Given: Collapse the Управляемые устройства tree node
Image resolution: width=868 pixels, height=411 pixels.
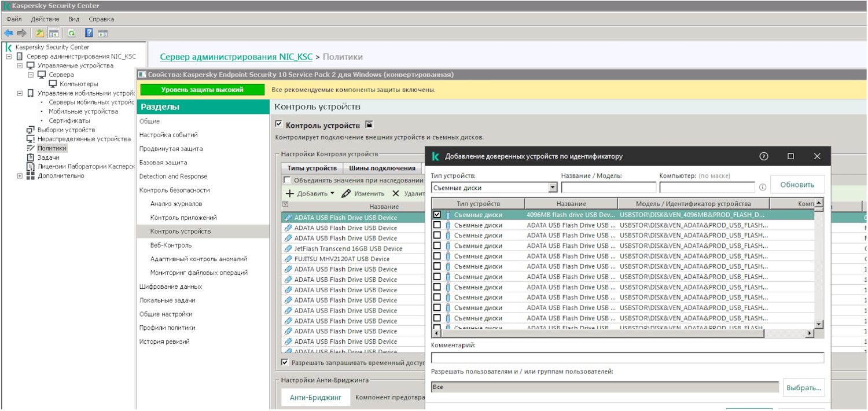Looking at the screenshot, I should tap(20, 66).
